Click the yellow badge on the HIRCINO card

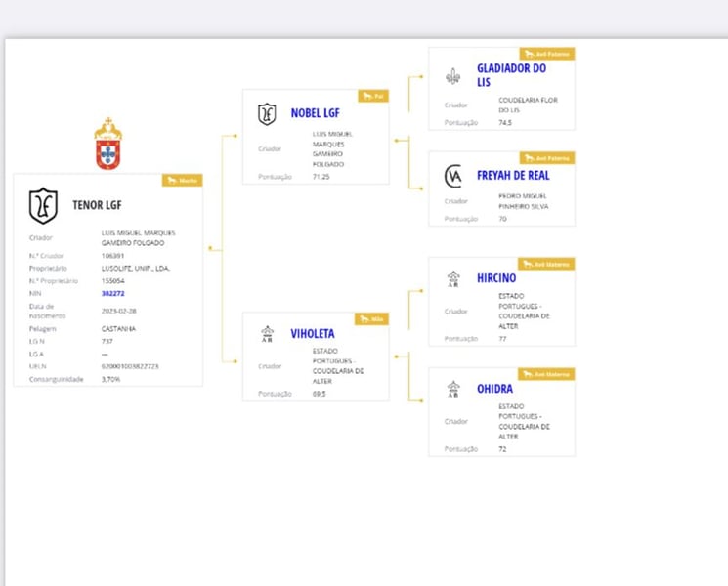[546, 264]
